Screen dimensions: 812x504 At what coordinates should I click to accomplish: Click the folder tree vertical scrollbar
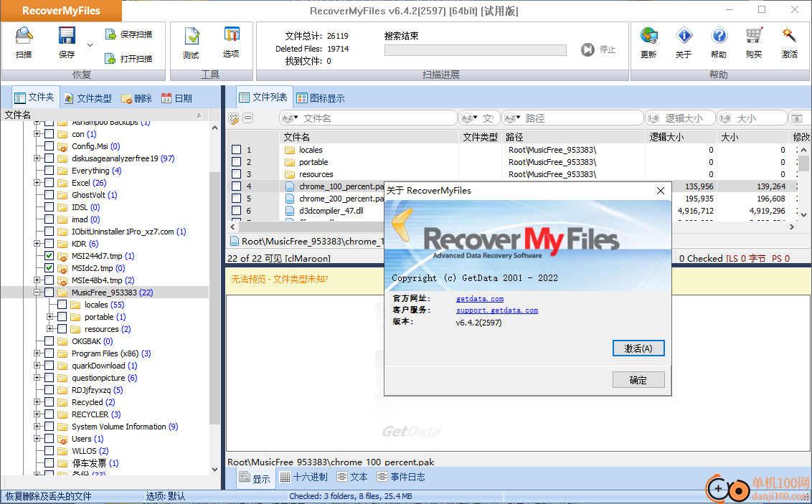(x=215, y=299)
